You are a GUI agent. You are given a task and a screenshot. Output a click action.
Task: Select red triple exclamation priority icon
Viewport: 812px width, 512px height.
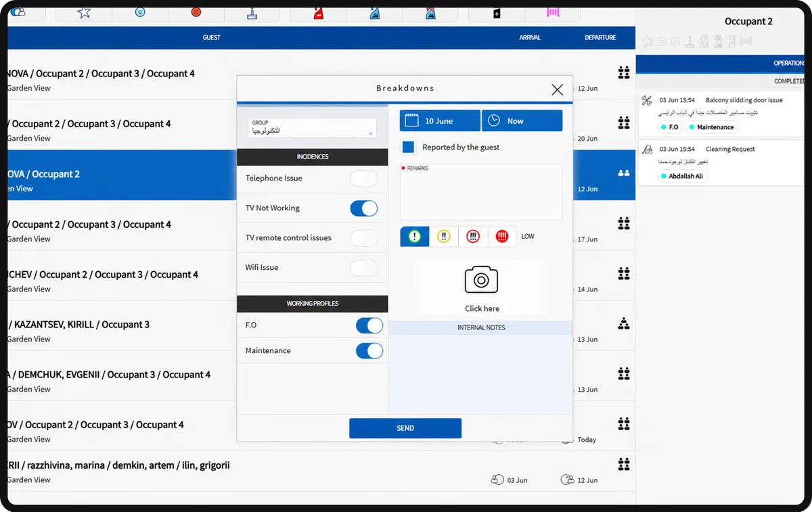[x=473, y=236]
